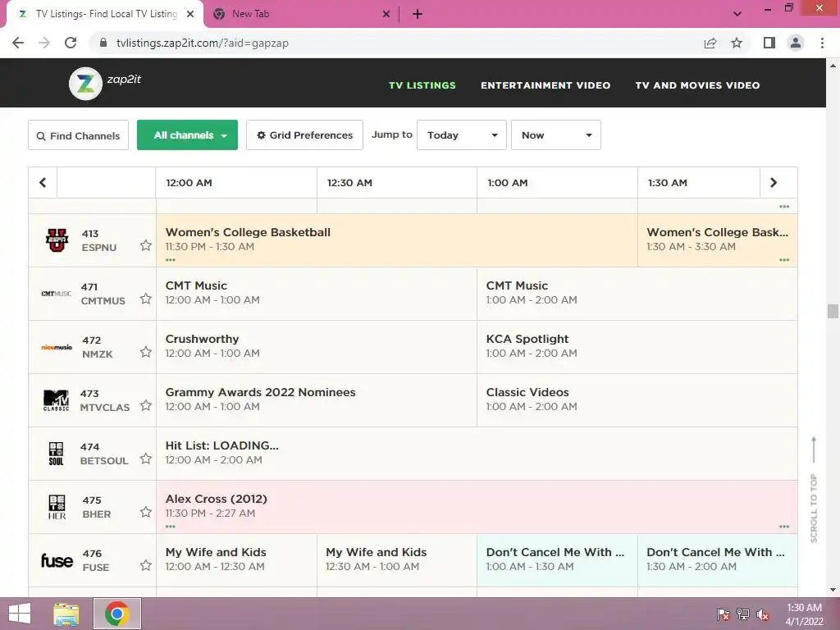840x630 pixels.
Task: Click the Find Channels button
Action: [78, 135]
